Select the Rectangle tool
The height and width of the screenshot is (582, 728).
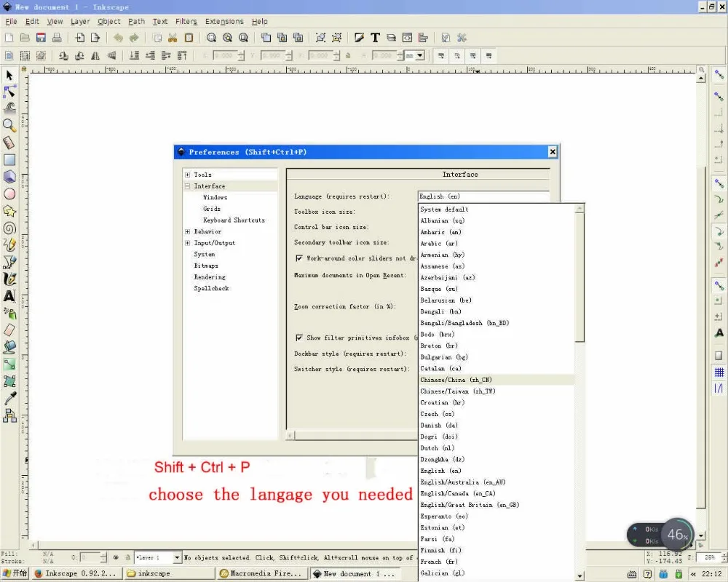[x=9, y=160]
